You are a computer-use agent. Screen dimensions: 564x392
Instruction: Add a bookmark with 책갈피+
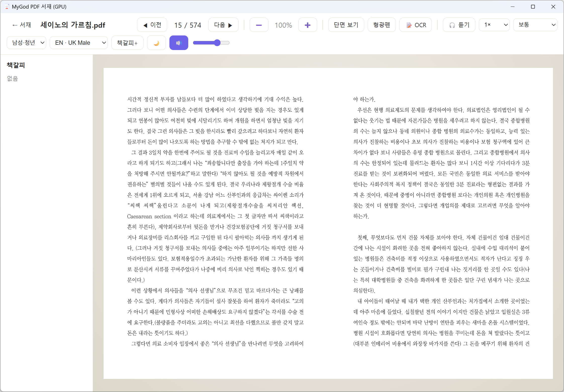coord(127,43)
